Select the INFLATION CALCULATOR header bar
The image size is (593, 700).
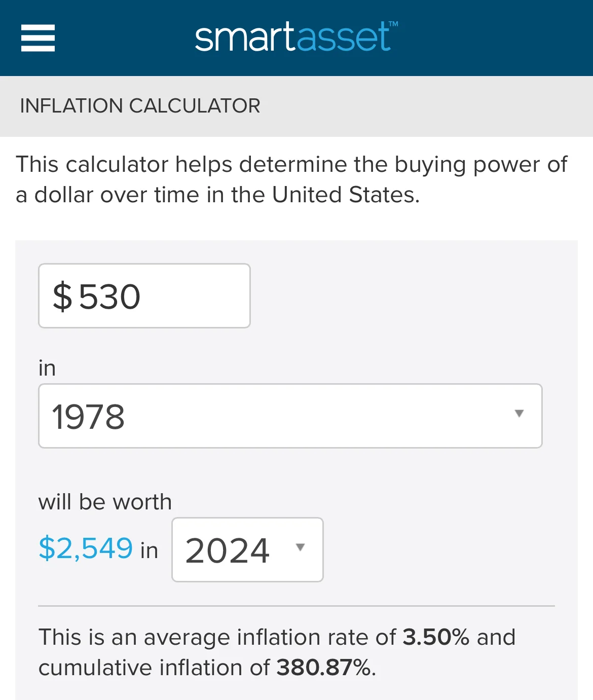(296, 106)
